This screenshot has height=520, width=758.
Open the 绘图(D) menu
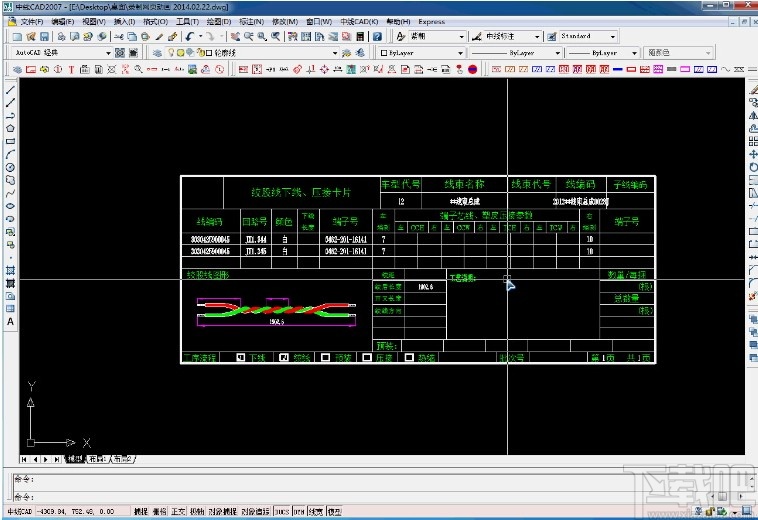pos(219,22)
